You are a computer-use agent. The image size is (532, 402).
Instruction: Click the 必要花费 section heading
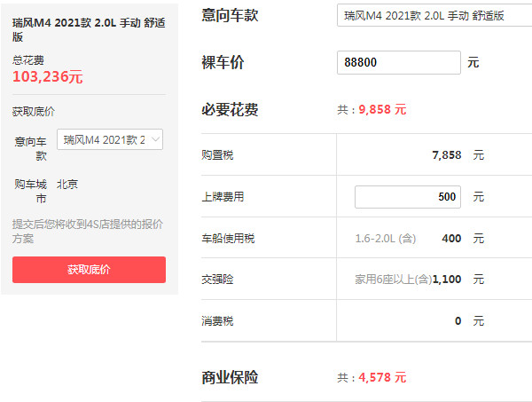pos(230,110)
